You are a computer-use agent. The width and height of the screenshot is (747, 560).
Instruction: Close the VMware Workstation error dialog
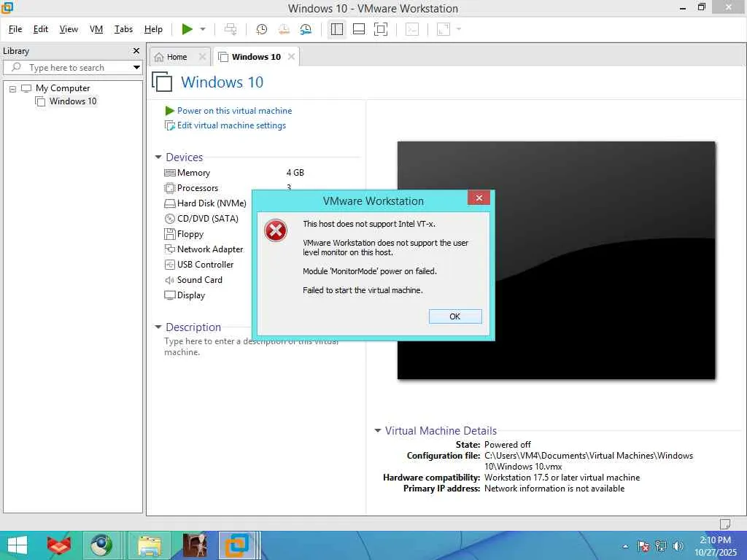[x=479, y=198]
